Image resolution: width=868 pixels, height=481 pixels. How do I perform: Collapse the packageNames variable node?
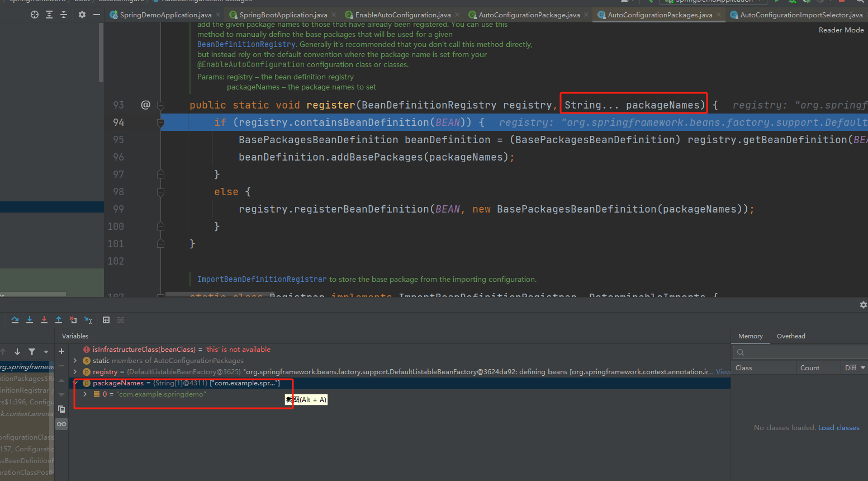click(x=75, y=383)
